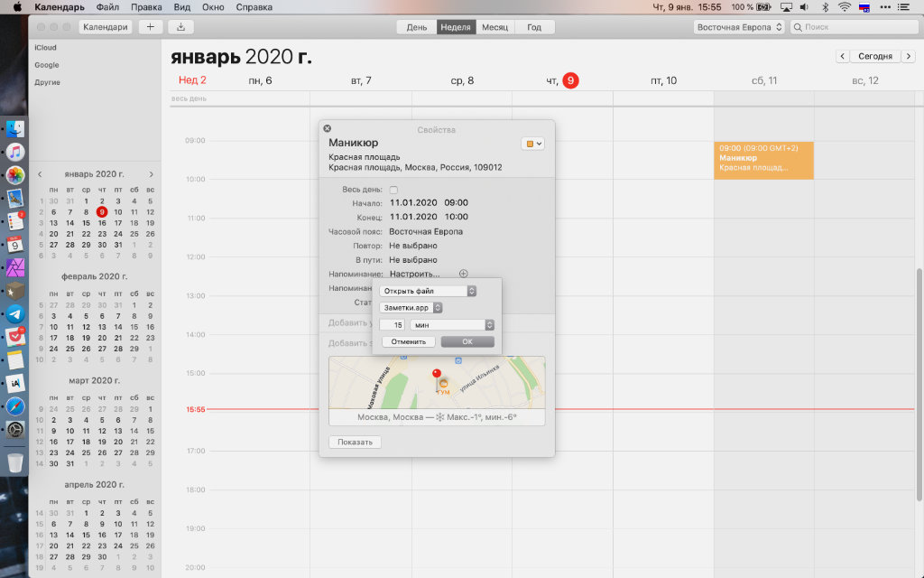Image resolution: width=924 pixels, height=578 pixels.
Task: Open the event calendar color dropdown
Action: (x=532, y=144)
